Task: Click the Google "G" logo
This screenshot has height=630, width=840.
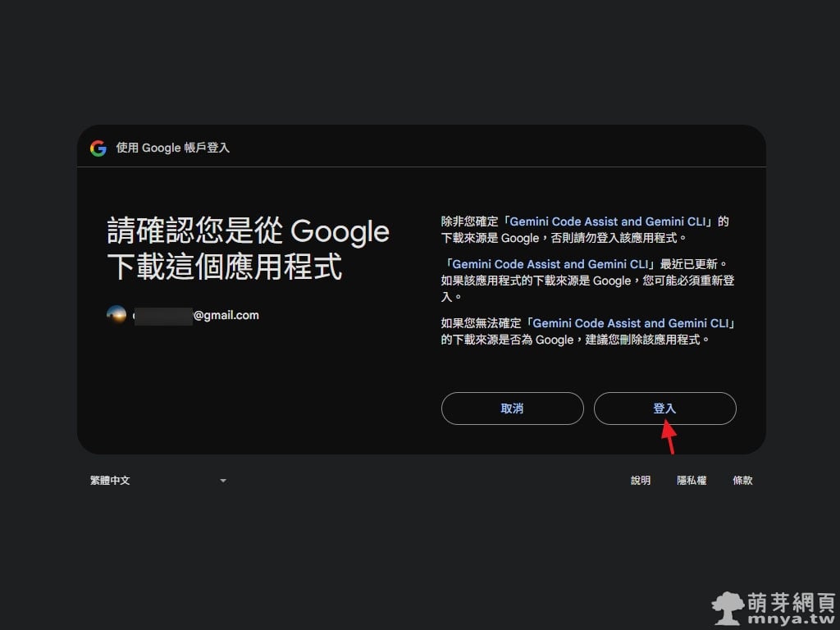Action: (98, 148)
